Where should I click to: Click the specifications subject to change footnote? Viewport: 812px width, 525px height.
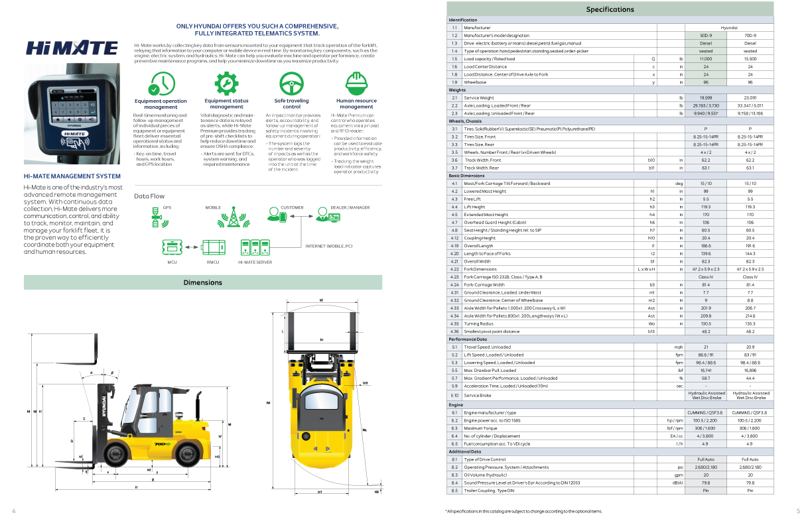tap(523, 511)
